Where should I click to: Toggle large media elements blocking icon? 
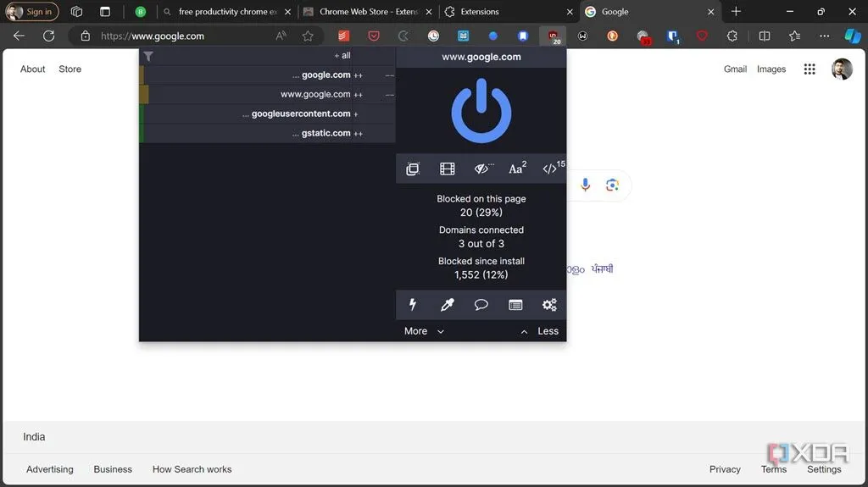(448, 169)
